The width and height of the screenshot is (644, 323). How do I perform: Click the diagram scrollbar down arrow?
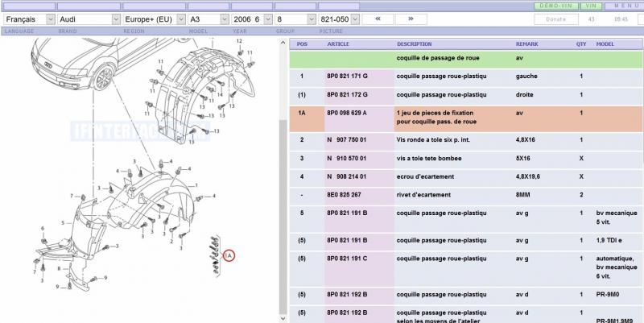pos(283,318)
